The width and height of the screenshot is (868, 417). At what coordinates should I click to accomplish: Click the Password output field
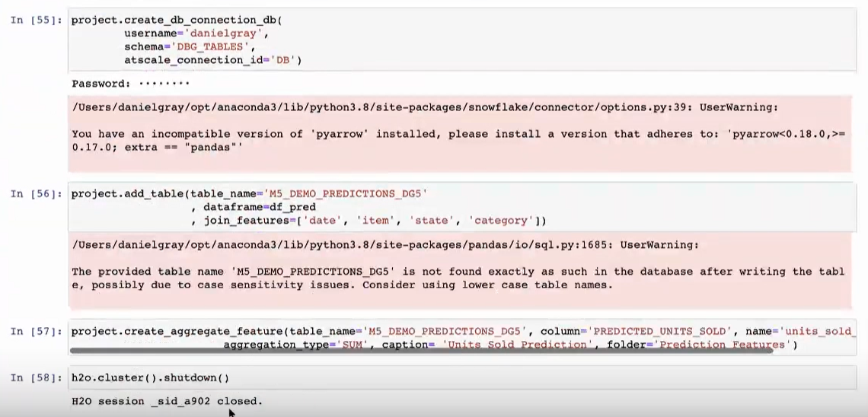point(131,84)
